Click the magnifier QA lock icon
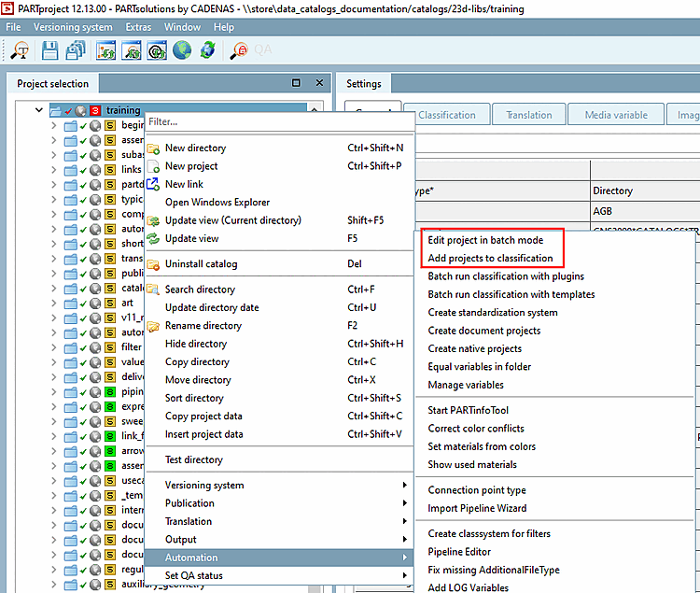This screenshot has width=700, height=593. (x=239, y=50)
